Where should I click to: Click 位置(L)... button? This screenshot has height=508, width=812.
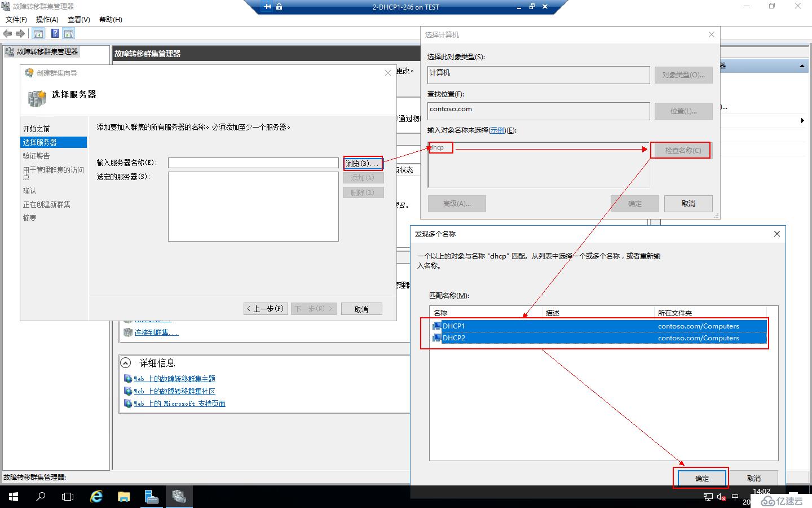[x=683, y=111]
